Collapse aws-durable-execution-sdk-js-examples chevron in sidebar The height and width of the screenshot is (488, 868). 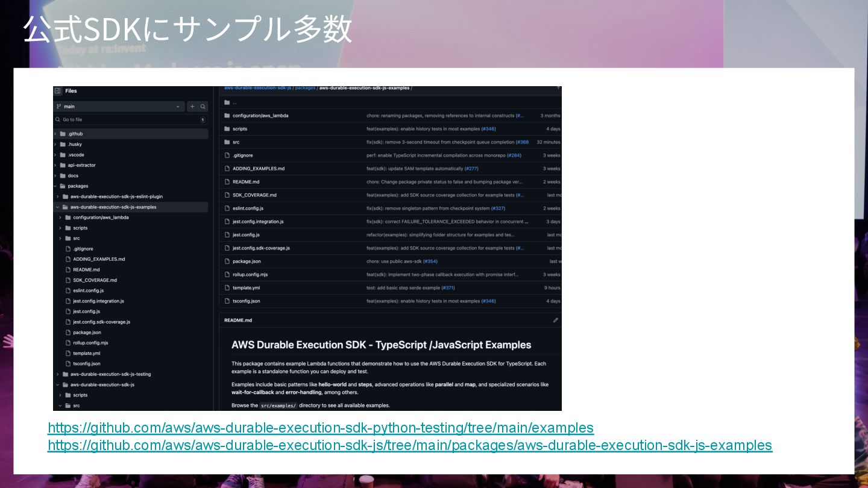(58, 207)
